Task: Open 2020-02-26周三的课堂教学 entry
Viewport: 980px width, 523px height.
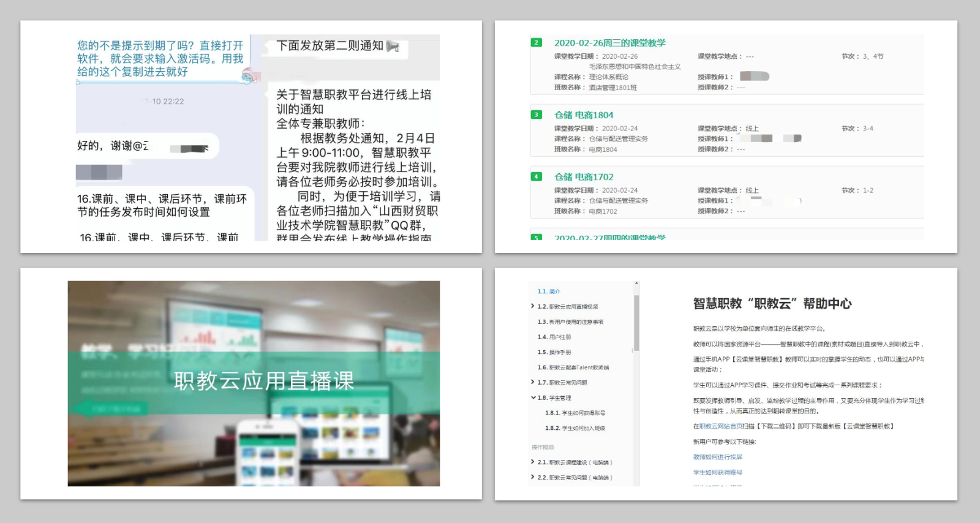Action: click(x=609, y=43)
